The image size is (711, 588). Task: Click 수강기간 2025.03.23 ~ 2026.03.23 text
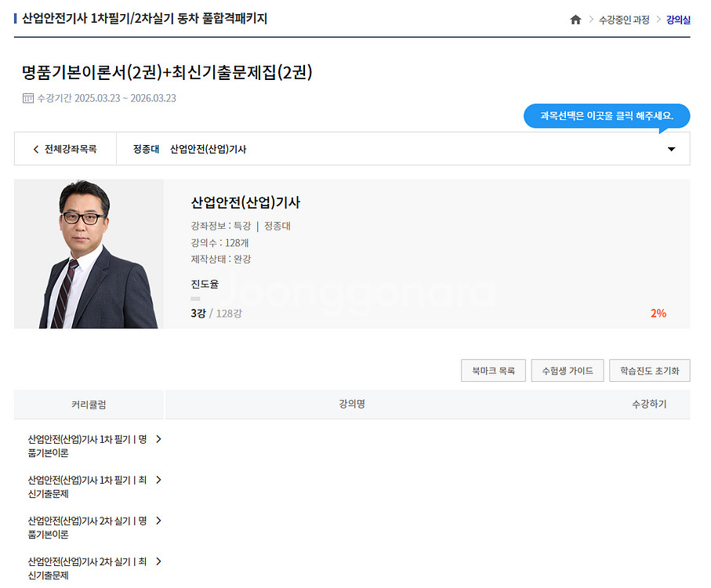point(107,98)
